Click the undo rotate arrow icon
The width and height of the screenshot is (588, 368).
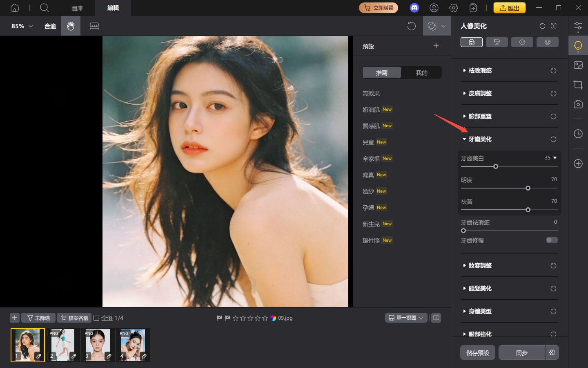(x=411, y=26)
